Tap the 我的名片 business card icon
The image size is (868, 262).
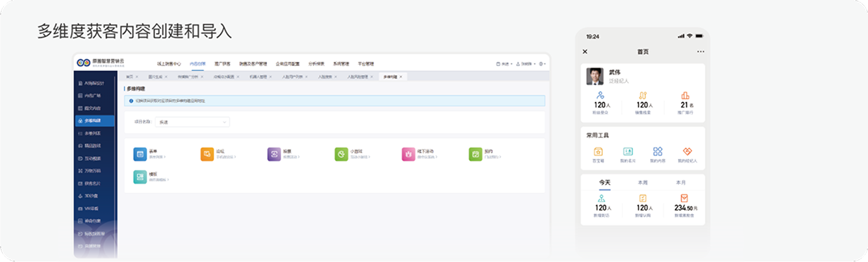[628, 152]
